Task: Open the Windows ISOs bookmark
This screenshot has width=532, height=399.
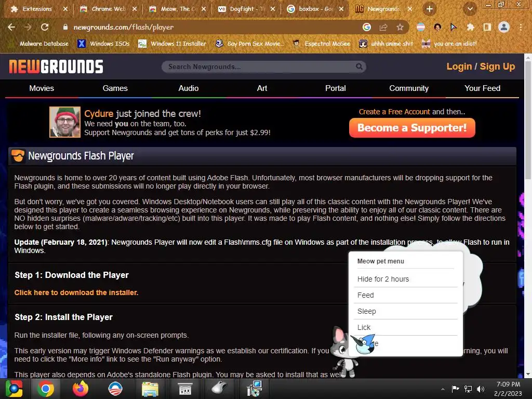Action: (x=103, y=44)
